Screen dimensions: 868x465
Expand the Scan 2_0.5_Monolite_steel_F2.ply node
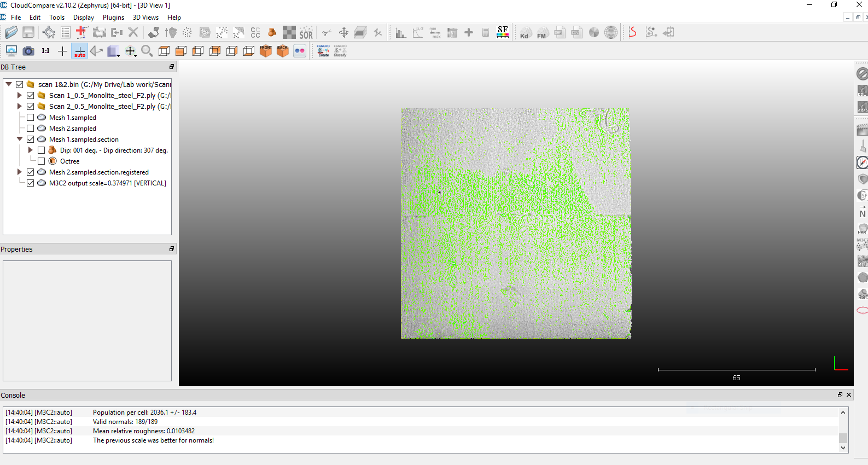tap(20, 106)
